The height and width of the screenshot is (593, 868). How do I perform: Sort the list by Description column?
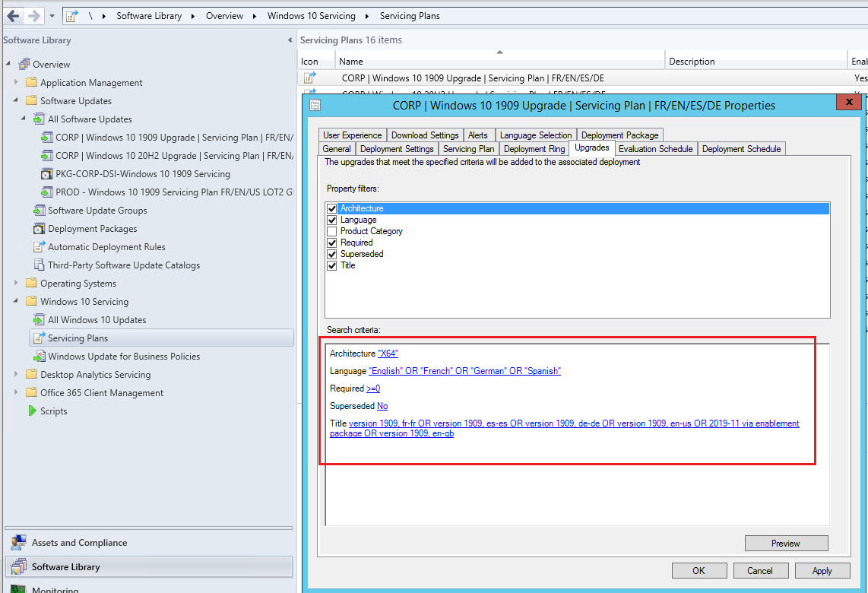pos(756,61)
